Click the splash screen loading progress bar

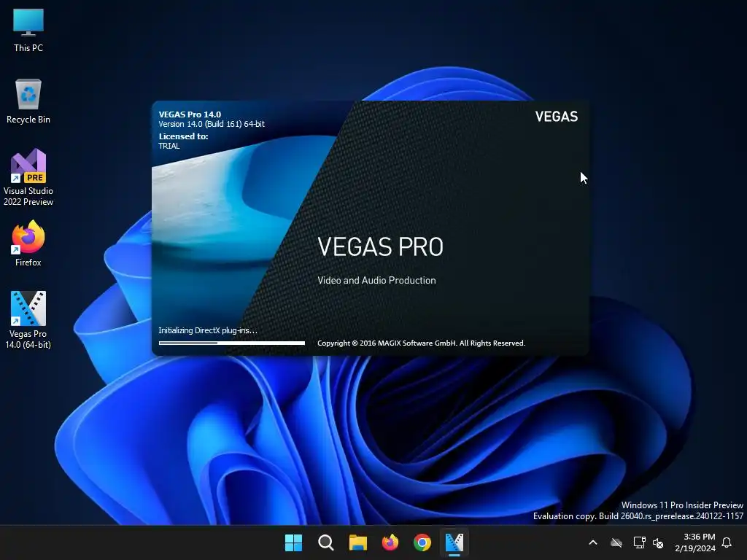click(x=232, y=343)
